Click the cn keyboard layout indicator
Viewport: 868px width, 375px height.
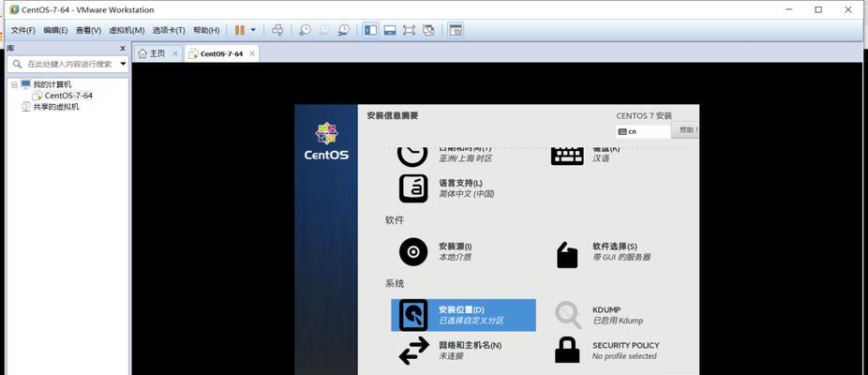643,132
